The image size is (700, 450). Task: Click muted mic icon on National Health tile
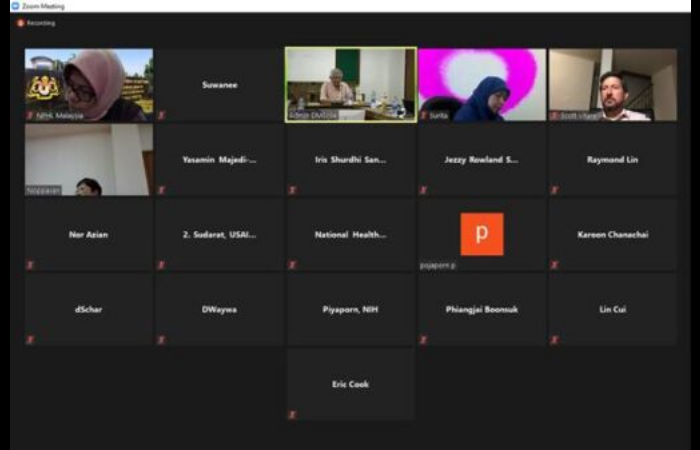(292, 265)
